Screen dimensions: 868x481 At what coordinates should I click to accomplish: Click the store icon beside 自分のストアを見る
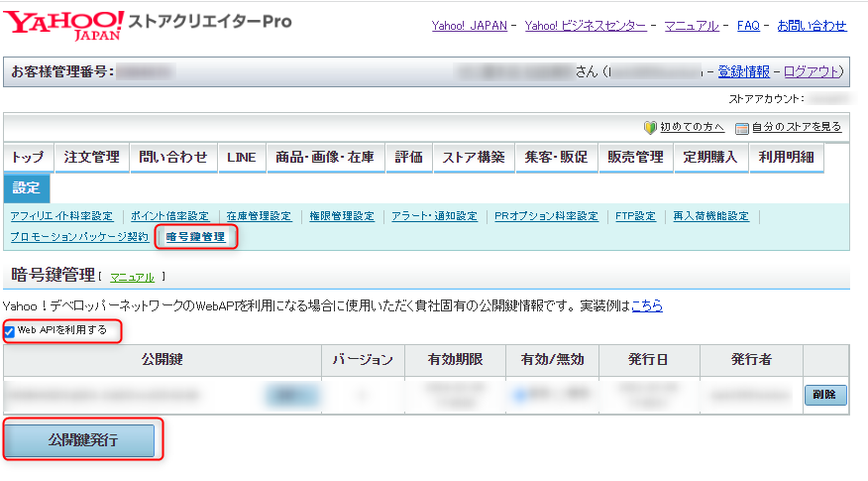click(x=741, y=128)
